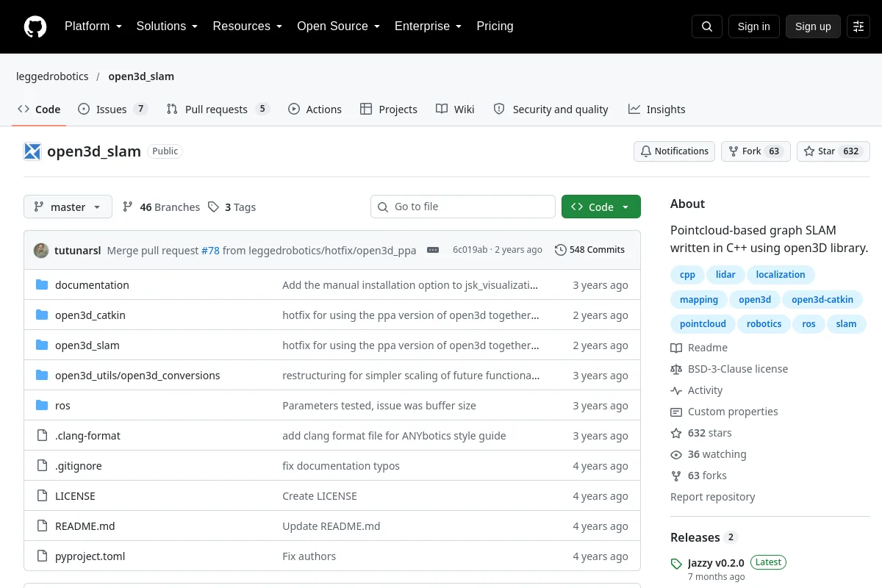882x588 pixels.
Task: Expand the Enterprise menu
Action: tap(428, 26)
